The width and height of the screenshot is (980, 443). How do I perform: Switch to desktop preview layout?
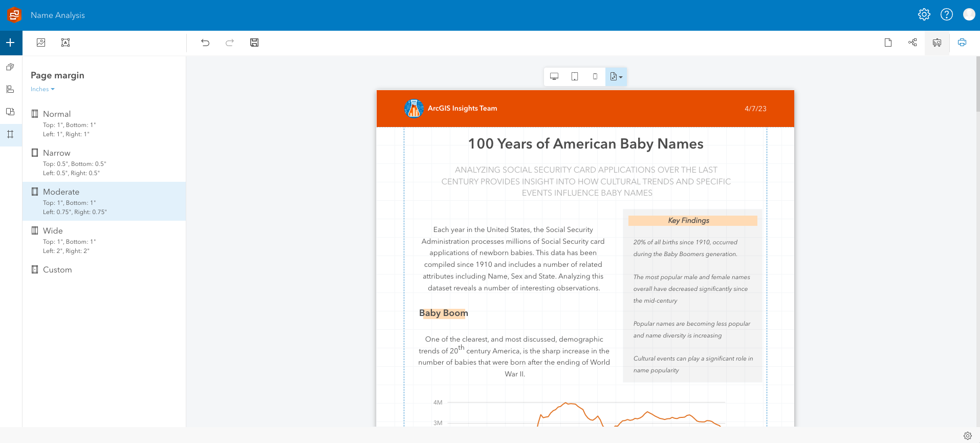coord(554,76)
